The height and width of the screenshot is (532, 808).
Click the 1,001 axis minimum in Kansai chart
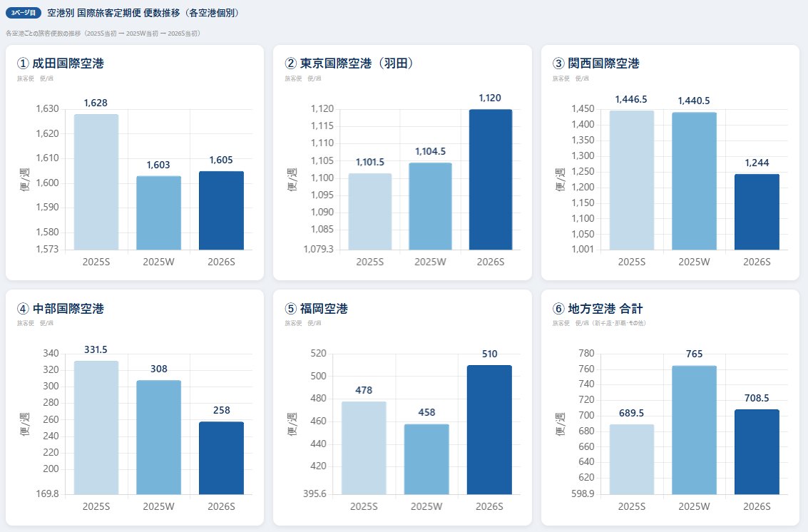[583, 250]
